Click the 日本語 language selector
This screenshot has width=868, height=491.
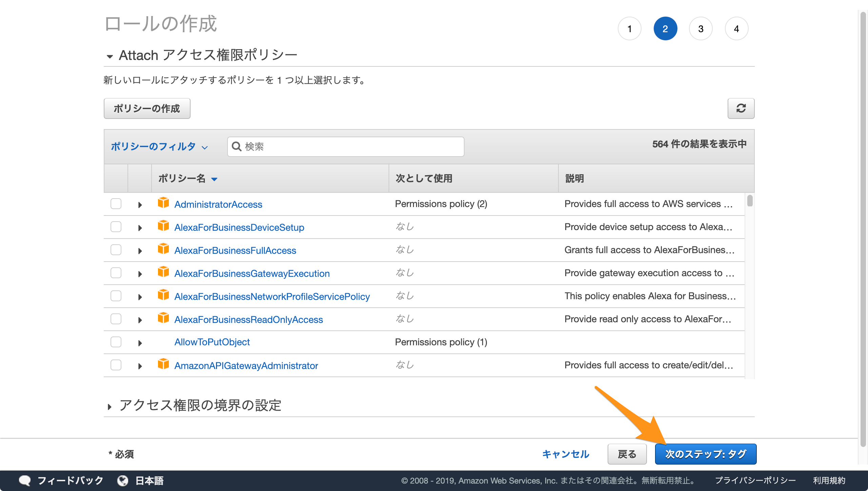150,480
